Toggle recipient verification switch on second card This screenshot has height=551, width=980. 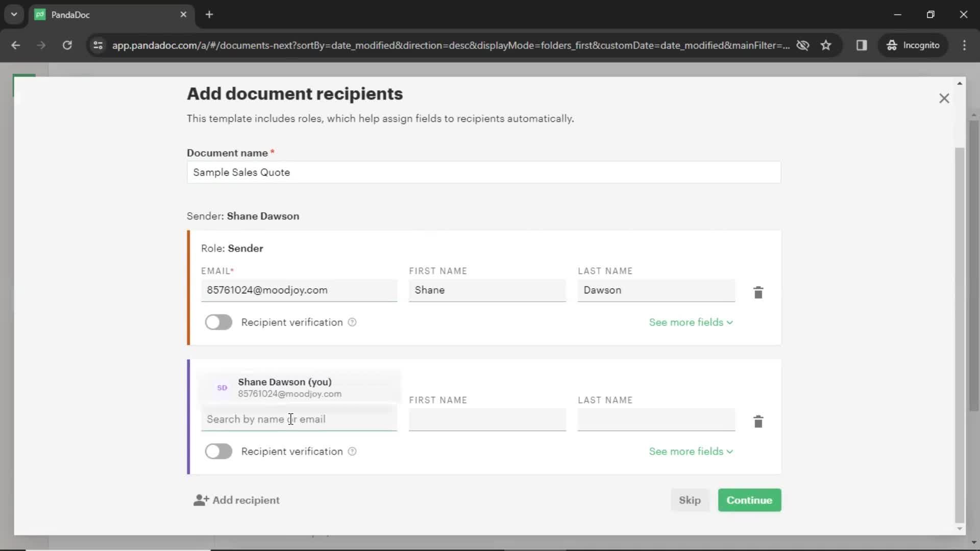click(218, 452)
